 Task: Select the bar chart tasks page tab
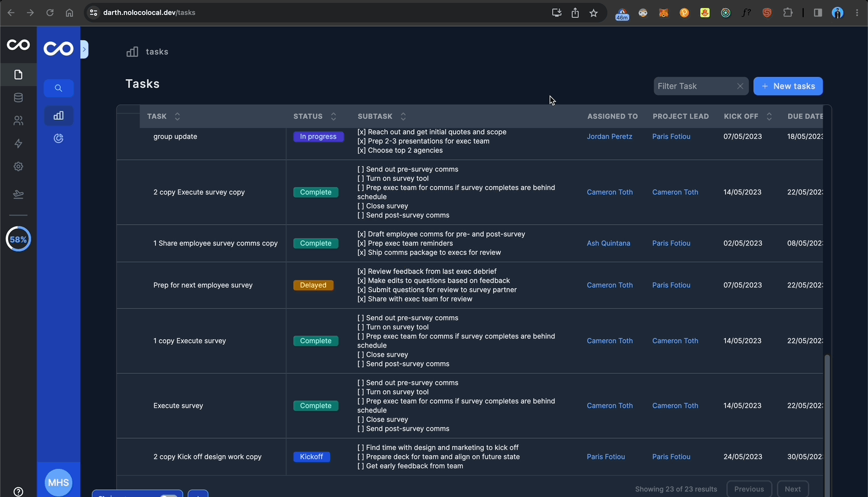(59, 115)
